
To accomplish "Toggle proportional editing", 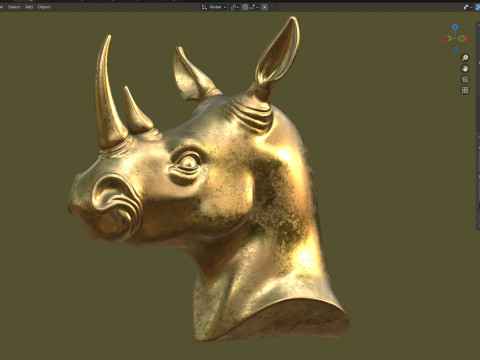I will click(x=264, y=7).
